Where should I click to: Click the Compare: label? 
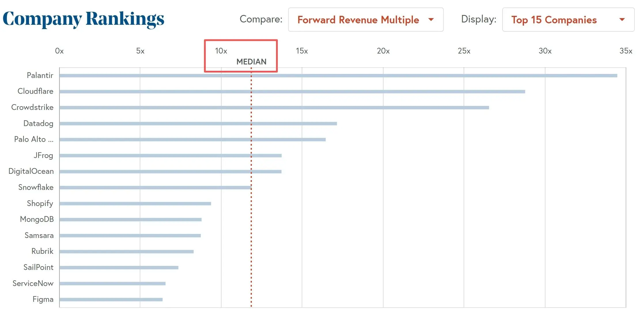tap(261, 19)
